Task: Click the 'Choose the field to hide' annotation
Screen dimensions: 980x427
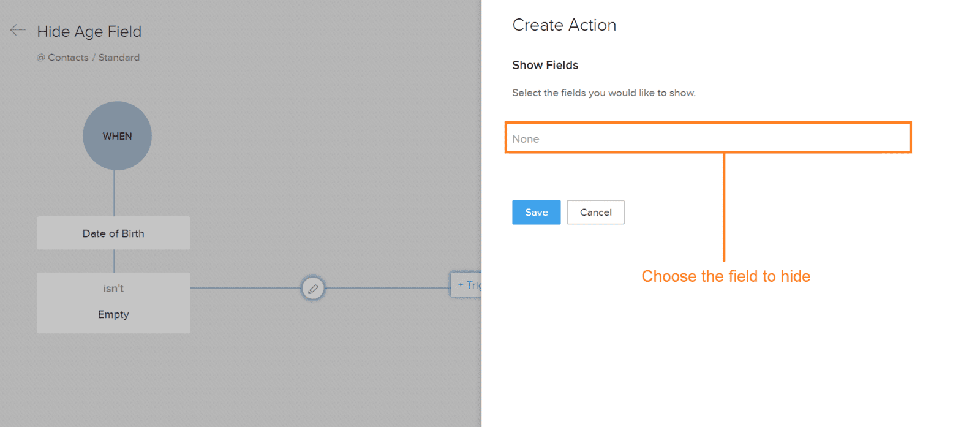Action: tap(726, 276)
